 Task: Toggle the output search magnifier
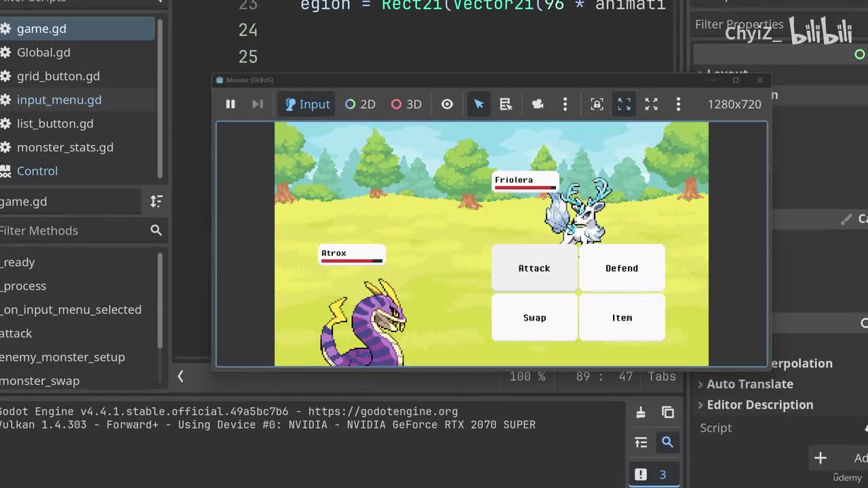click(667, 443)
